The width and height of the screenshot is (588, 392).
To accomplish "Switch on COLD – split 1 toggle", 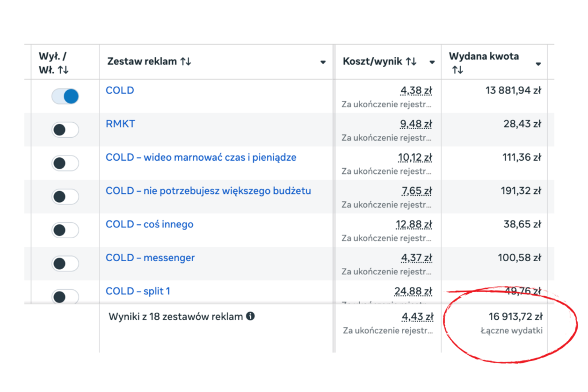I will pyautogui.click(x=65, y=297).
